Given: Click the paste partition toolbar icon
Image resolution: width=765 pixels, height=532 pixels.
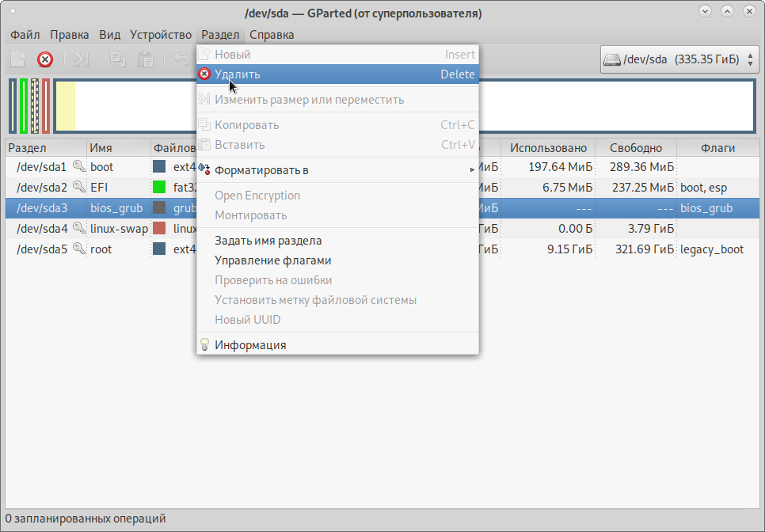Looking at the screenshot, I should [x=146, y=59].
